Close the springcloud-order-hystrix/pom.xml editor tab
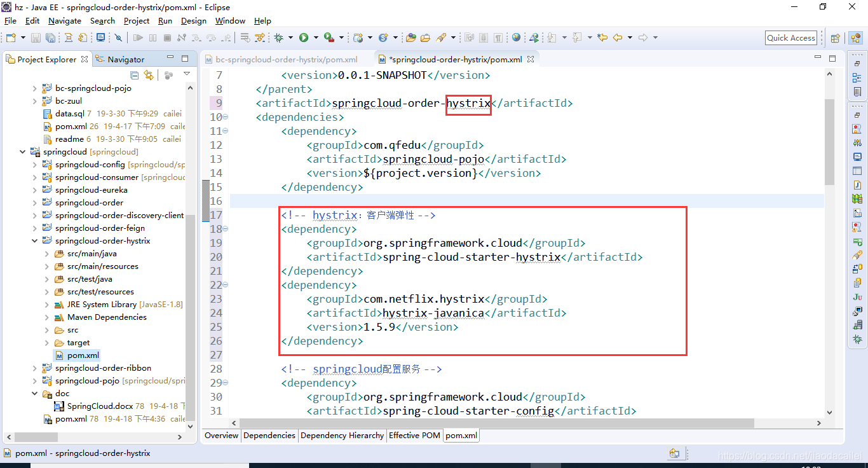Image resolution: width=868 pixels, height=468 pixels. (x=531, y=59)
